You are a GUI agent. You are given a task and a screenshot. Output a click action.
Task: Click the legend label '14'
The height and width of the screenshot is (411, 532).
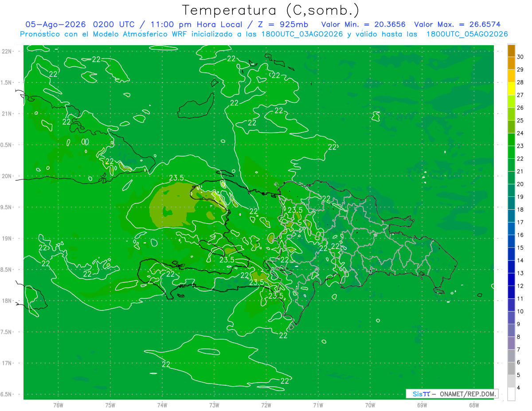[520, 260]
